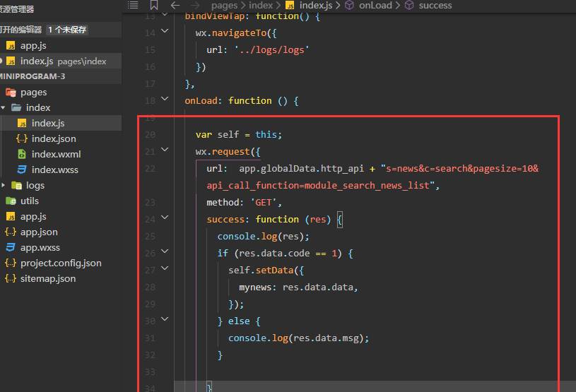Open app.json in the project tree
The width and height of the screenshot is (576, 392).
tap(39, 232)
